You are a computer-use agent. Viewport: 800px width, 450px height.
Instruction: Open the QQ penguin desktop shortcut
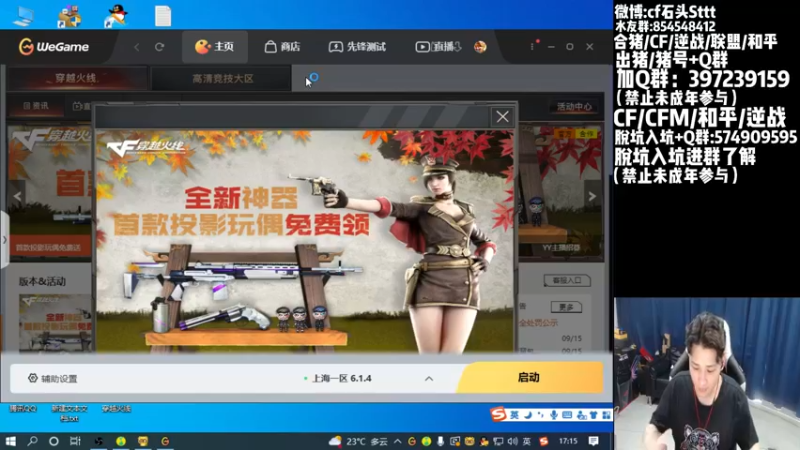116,15
